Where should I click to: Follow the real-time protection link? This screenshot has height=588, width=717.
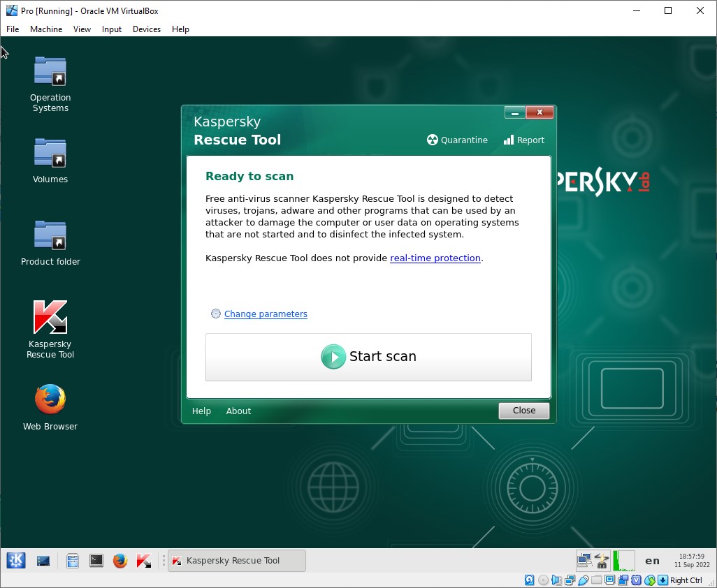point(435,258)
